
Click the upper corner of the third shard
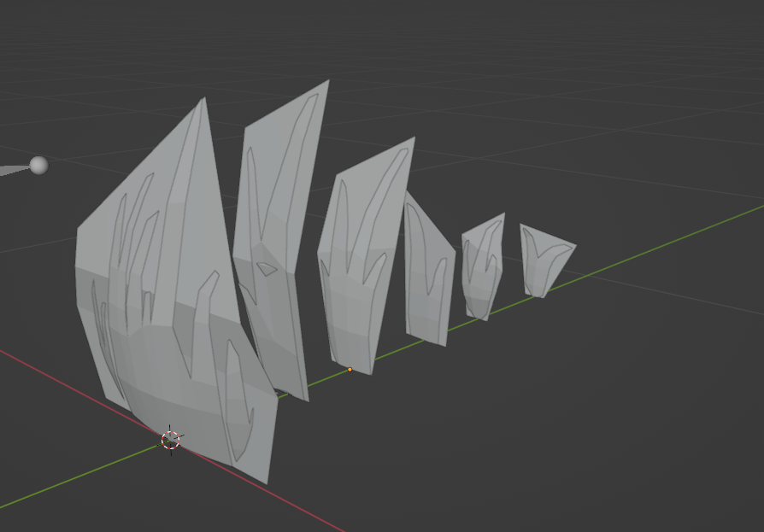click(x=413, y=139)
